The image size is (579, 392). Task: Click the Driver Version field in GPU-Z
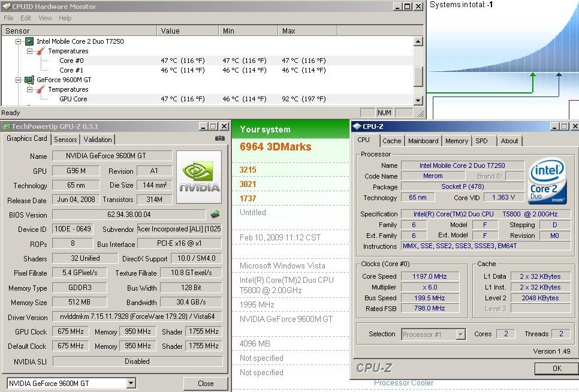tap(137, 316)
